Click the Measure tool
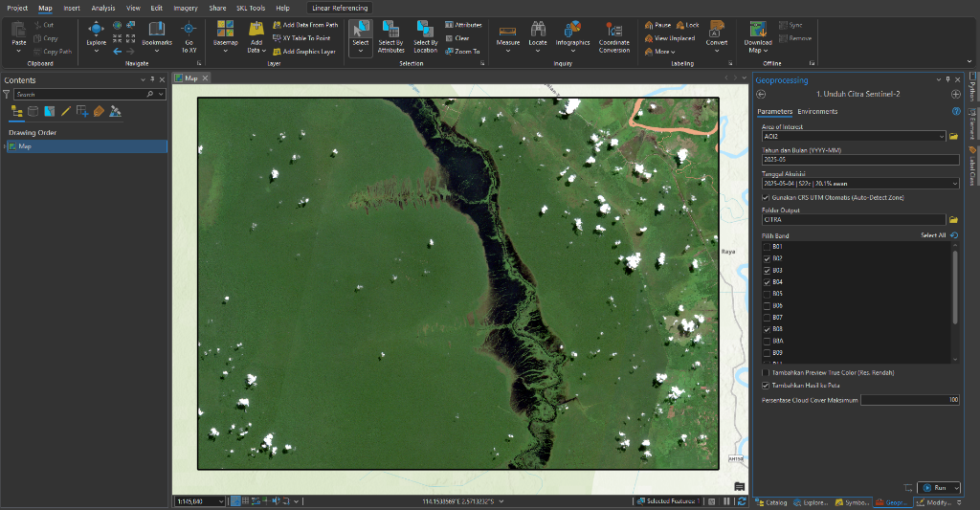 (508, 36)
